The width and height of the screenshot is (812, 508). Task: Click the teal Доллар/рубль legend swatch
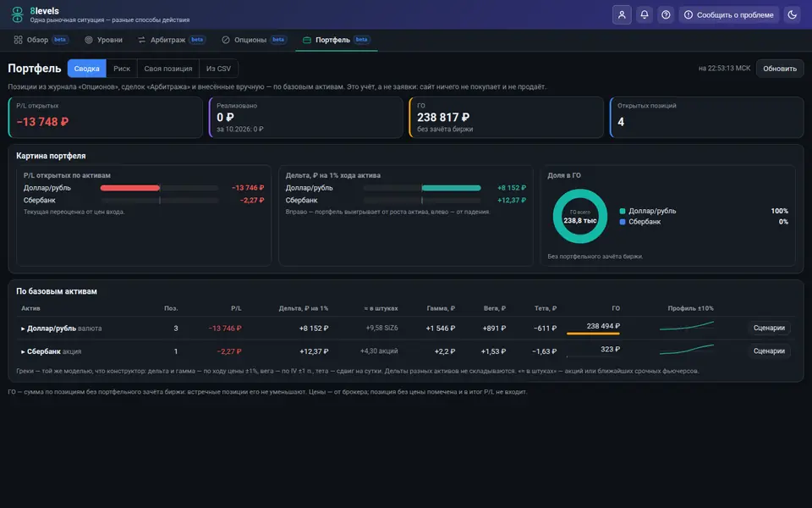click(623, 211)
